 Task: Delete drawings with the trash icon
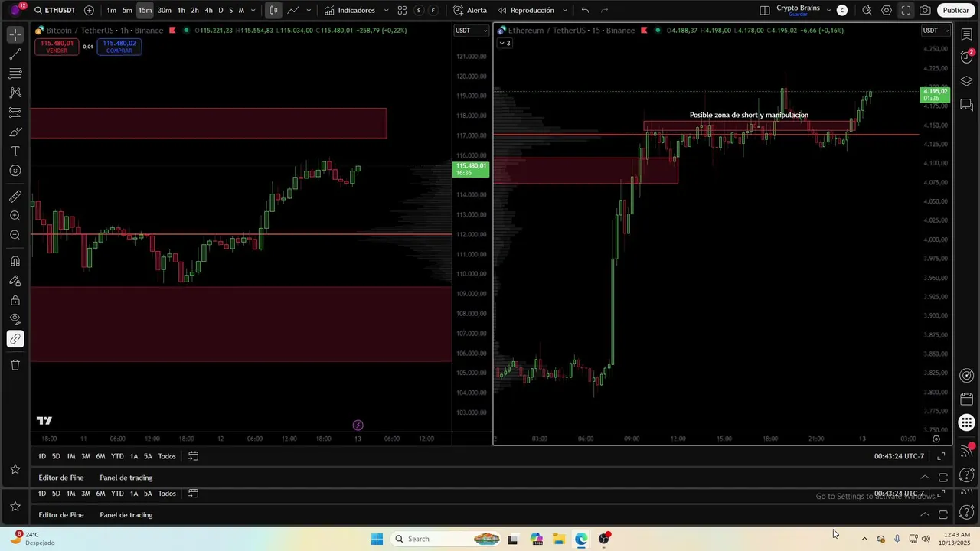[x=15, y=365]
